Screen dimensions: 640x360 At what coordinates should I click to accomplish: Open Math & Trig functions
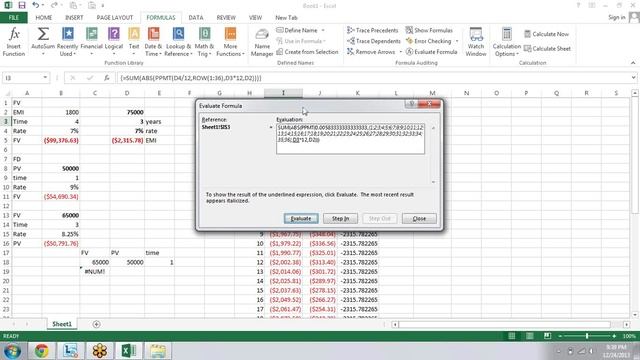click(x=204, y=42)
